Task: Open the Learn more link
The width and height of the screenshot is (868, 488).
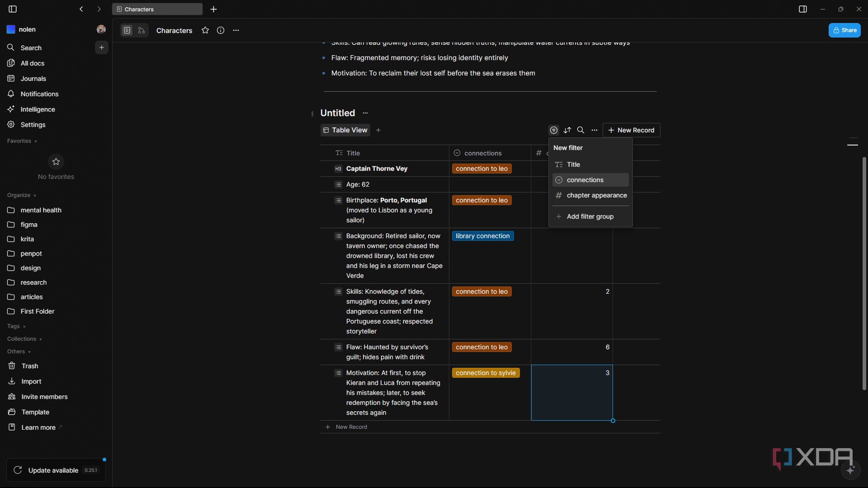Action: click(56, 427)
